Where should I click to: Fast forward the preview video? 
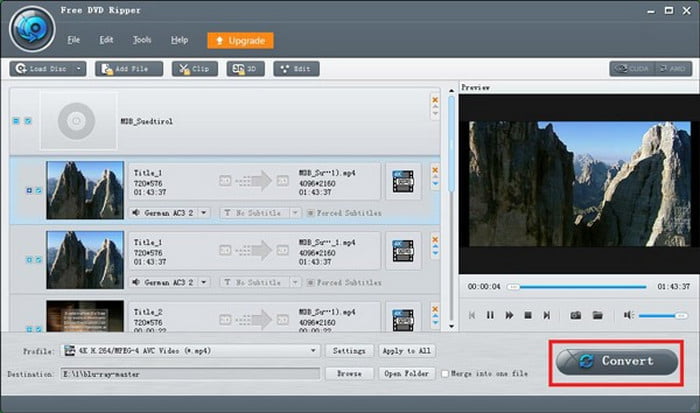[x=509, y=315]
